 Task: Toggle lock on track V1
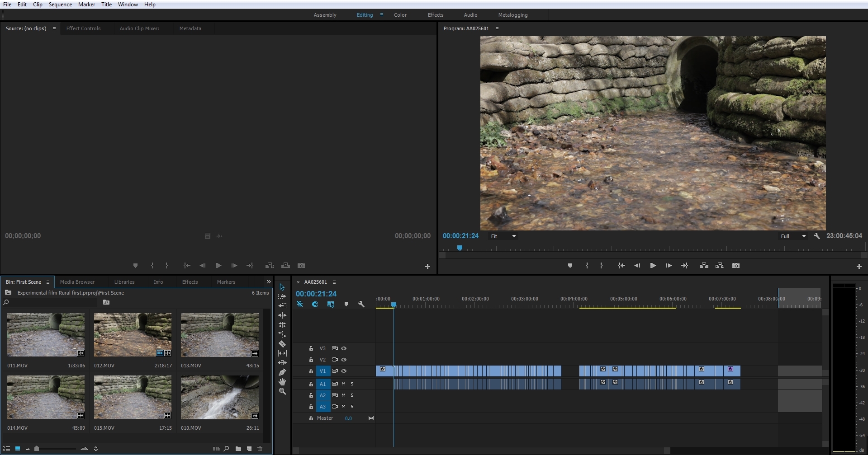point(311,371)
